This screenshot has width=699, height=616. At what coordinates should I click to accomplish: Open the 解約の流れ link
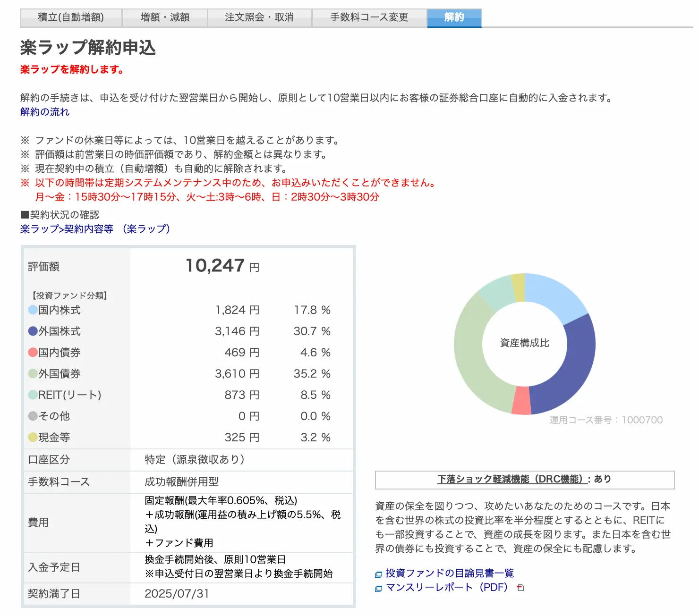45,112
